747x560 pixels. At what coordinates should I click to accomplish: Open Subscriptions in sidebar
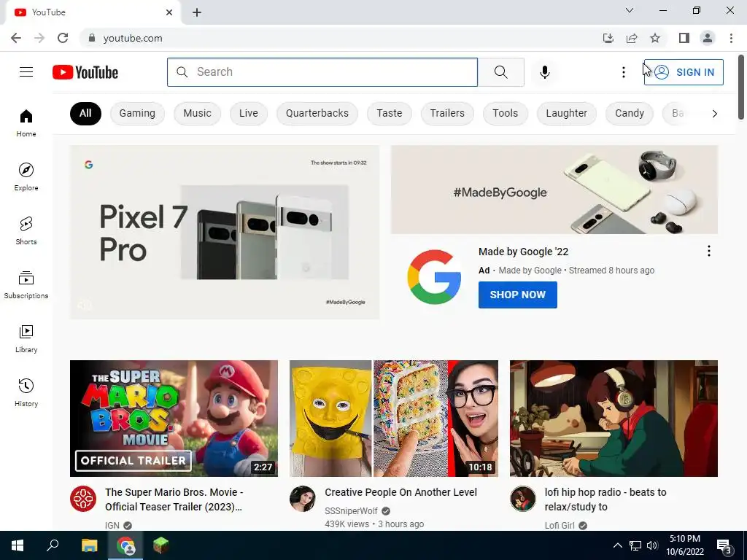click(26, 285)
